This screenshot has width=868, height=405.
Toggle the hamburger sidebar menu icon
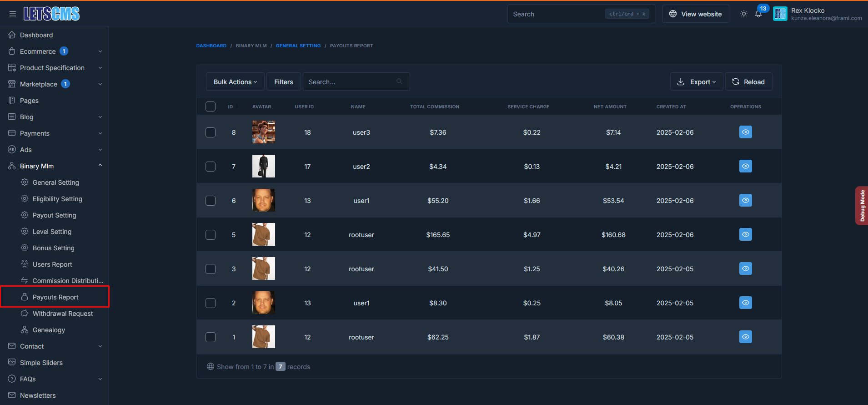pyautogui.click(x=13, y=14)
